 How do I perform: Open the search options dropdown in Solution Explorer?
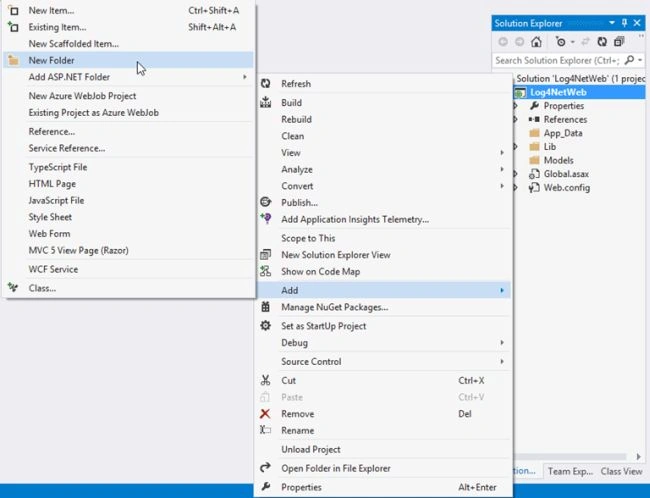[x=640, y=61]
